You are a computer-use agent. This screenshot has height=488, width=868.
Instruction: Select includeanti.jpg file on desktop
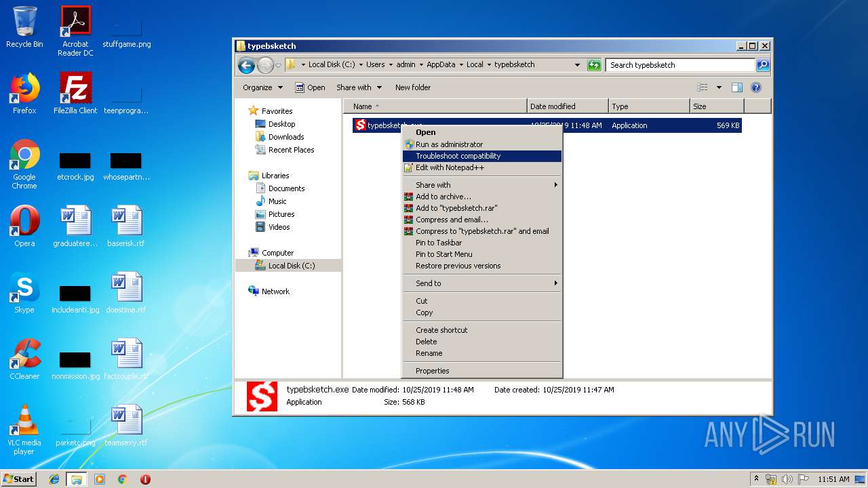(x=75, y=300)
